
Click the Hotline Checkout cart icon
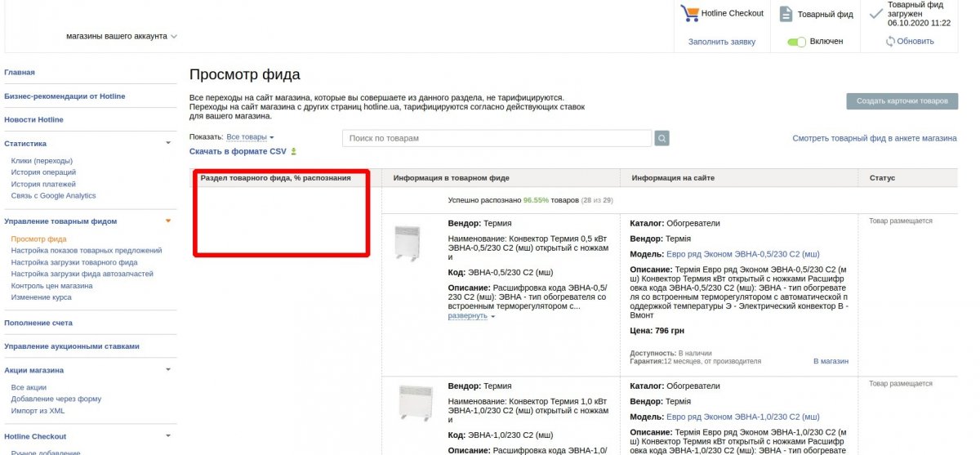click(x=690, y=14)
